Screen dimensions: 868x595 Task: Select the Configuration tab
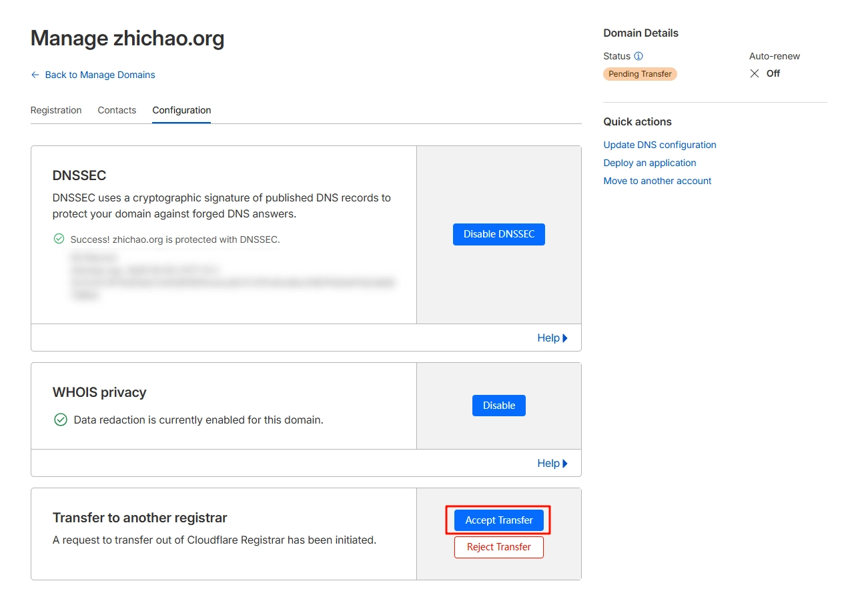coord(181,111)
